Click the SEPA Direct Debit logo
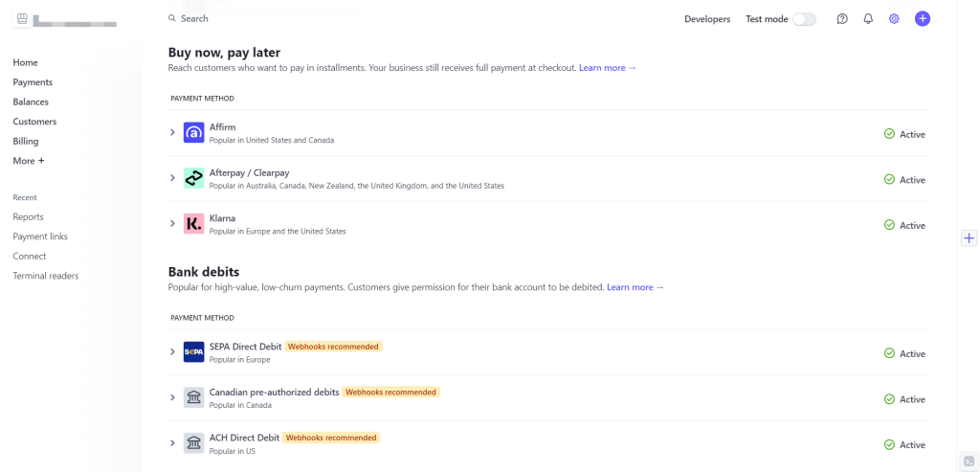 coord(193,352)
